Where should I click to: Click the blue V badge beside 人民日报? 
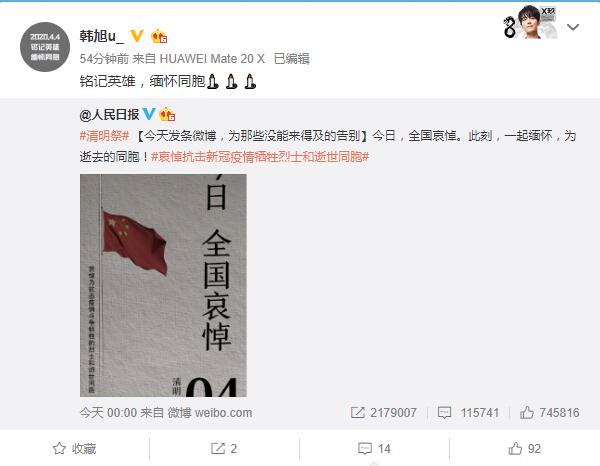point(149,114)
